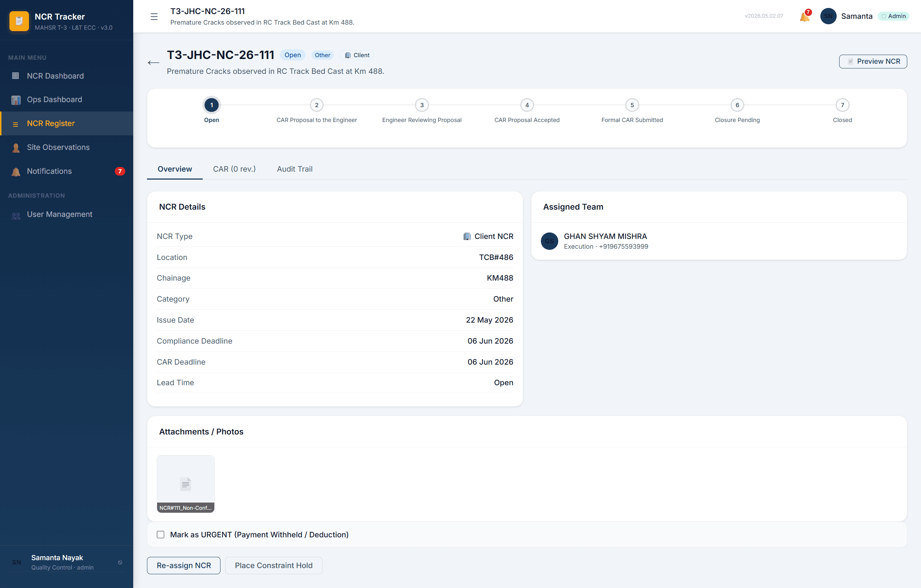Open Site Observations menu item

click(x=67, y=147)
